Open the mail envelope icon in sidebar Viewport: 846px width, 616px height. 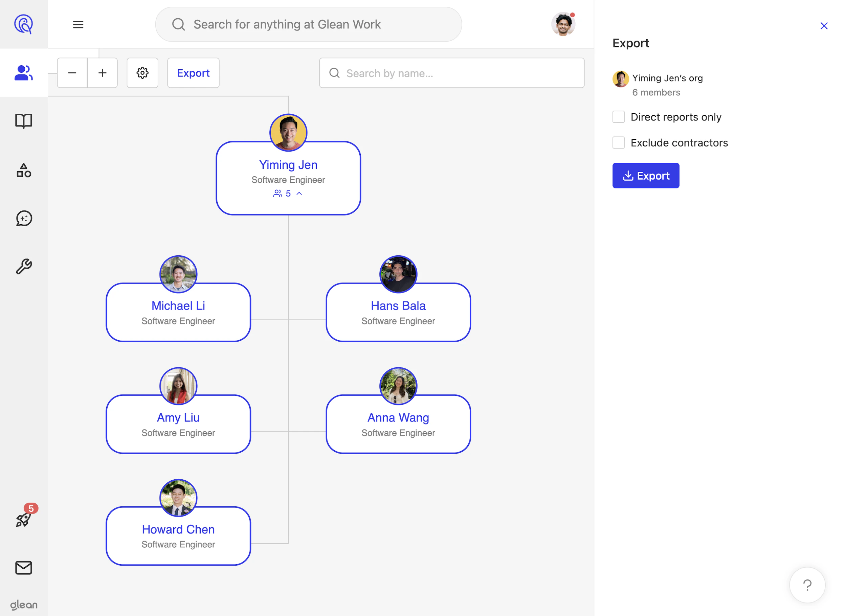pyautogui.click(x=23, y=568)
